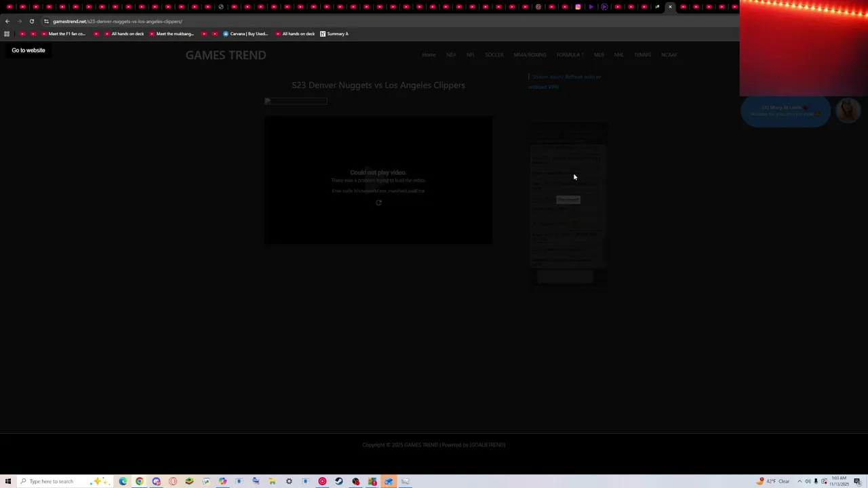The width and height of the screenshot is (868, 488).
Task: Open the Windows Start menu
Action: click(8, 481)
